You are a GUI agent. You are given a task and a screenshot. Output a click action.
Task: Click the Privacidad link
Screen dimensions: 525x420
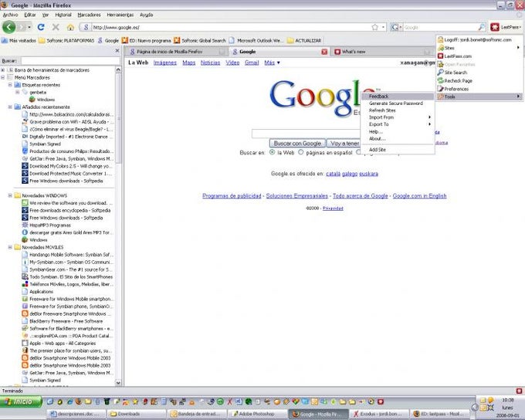[333, 208]
